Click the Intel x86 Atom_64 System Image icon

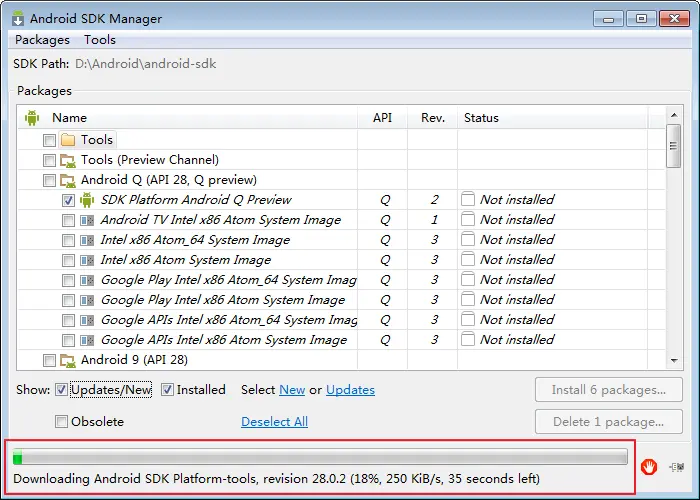pyautogui.click(x=87, y=240)
